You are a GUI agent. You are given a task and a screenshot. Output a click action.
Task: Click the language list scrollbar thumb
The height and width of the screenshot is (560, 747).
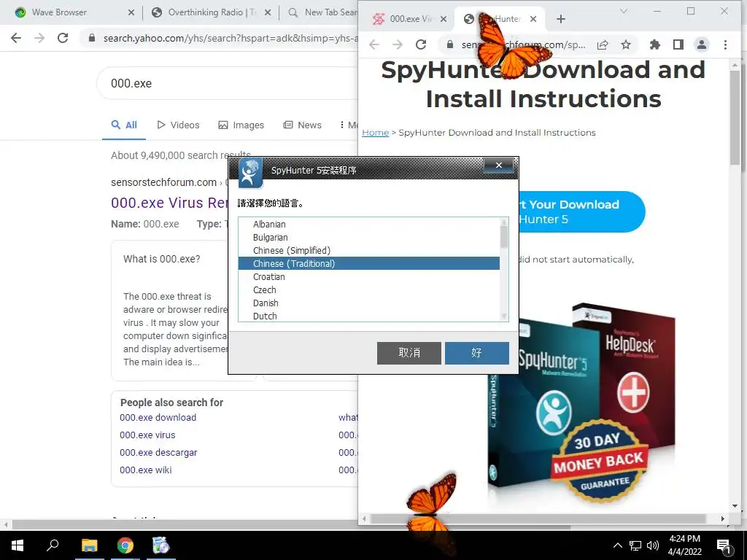coord(504,237)
